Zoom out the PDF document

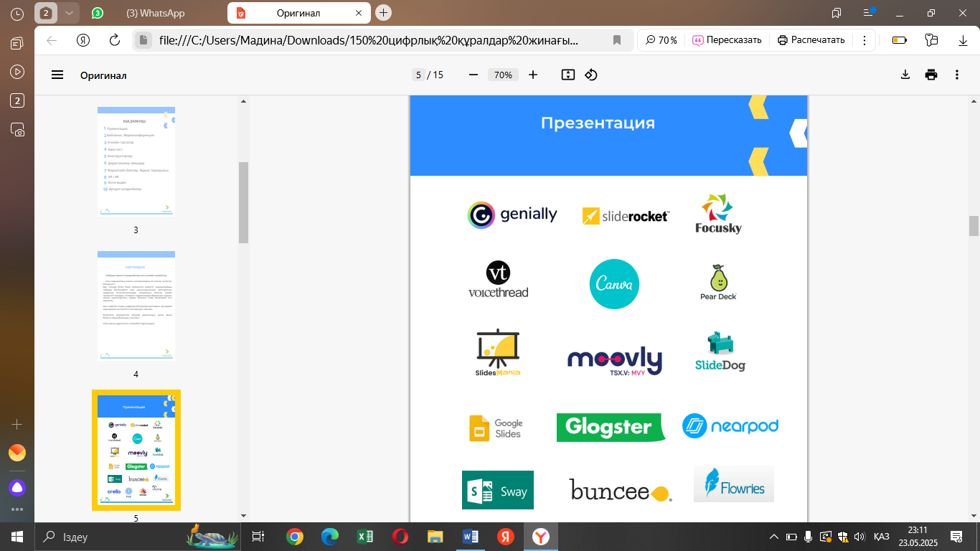(473, 75)
